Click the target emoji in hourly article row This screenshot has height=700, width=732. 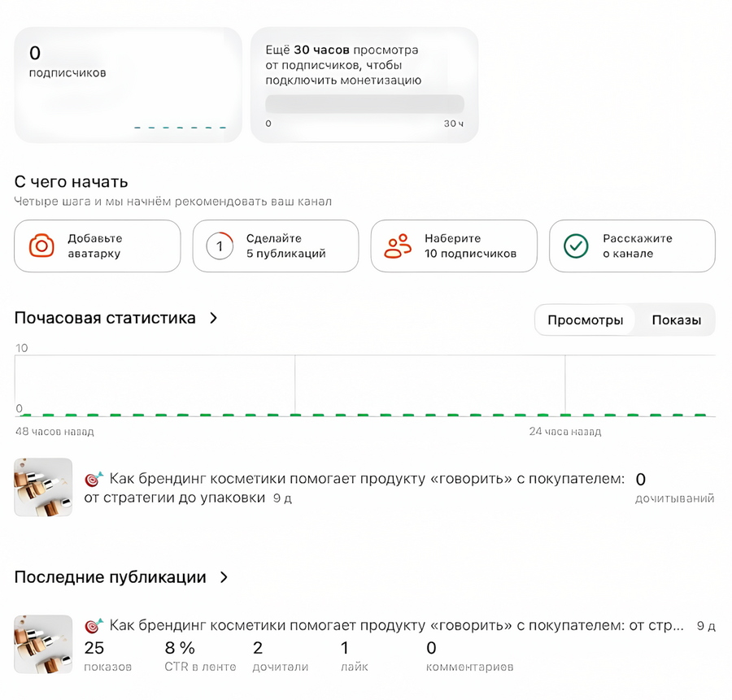94,479
